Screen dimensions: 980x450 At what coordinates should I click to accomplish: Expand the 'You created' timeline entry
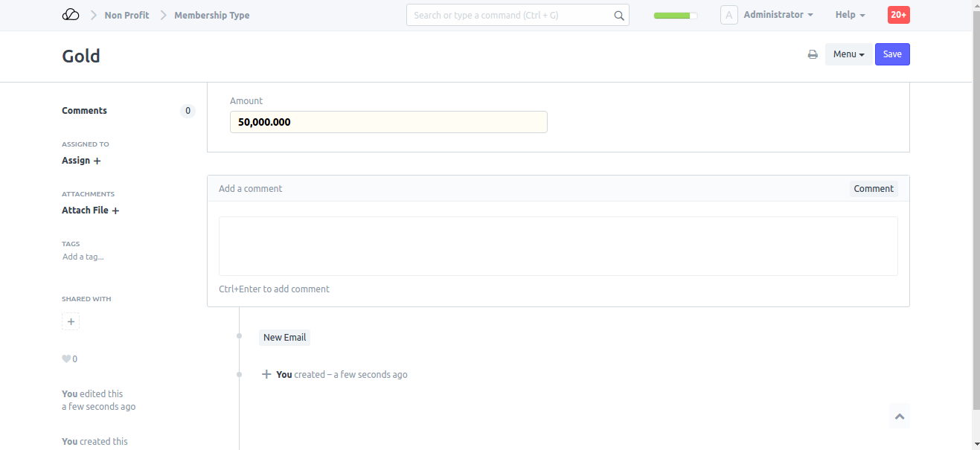point(266,374)
